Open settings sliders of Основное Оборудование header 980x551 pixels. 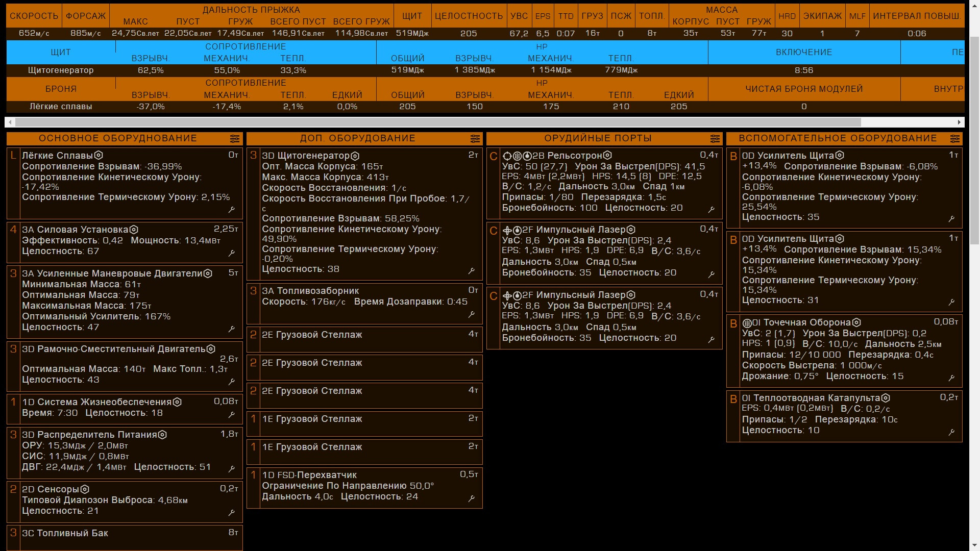(235, 139)
